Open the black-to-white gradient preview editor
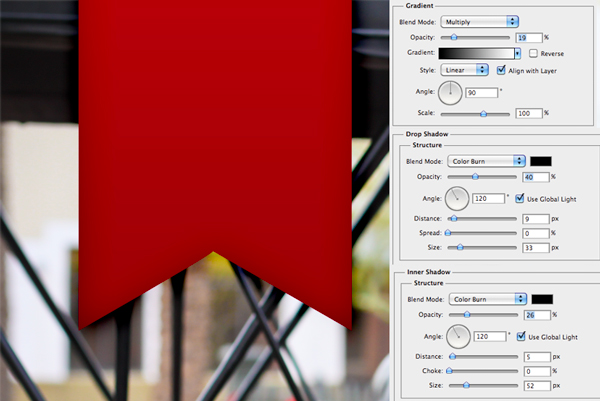 pos(476,53)
